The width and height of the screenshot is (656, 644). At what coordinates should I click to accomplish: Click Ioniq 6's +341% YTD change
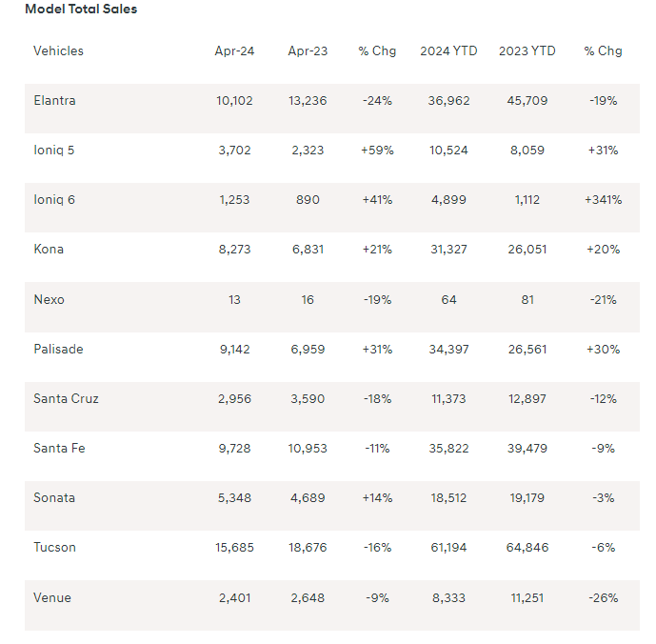[603, 199]
